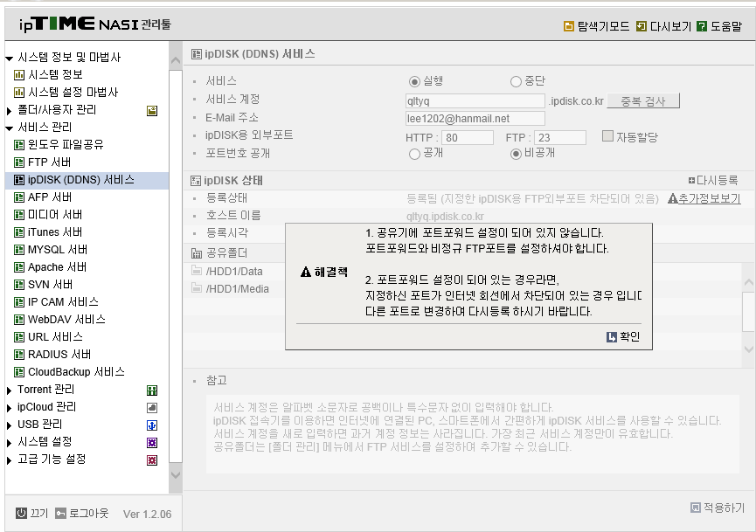Click the ipCloud 관리 cloud icon
Viewport: 756px width, 532px height.
pyautogui.click(x=152, y=408)
